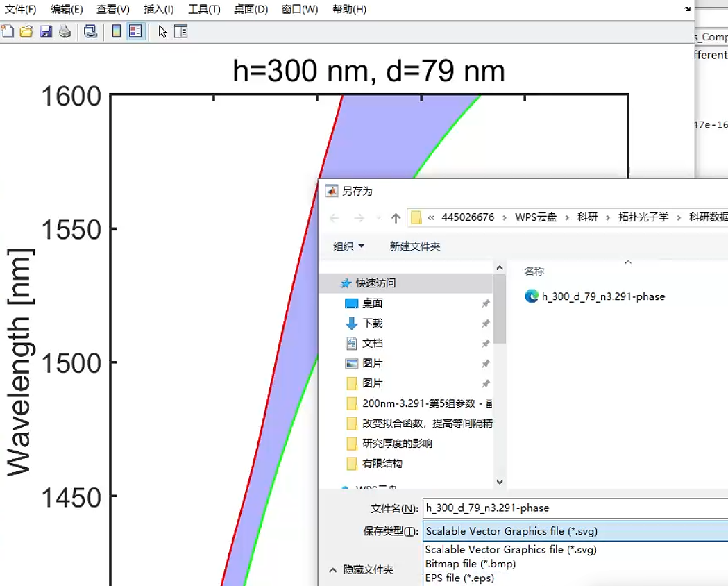Select file h_300_d_79_n3.291-phase in list
This screenshot has width=728, height=586.
[x=595, y=296]
